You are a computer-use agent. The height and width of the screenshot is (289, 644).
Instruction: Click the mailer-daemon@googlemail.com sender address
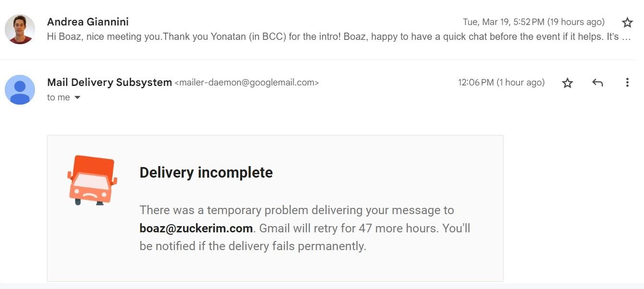coord(246,83)
